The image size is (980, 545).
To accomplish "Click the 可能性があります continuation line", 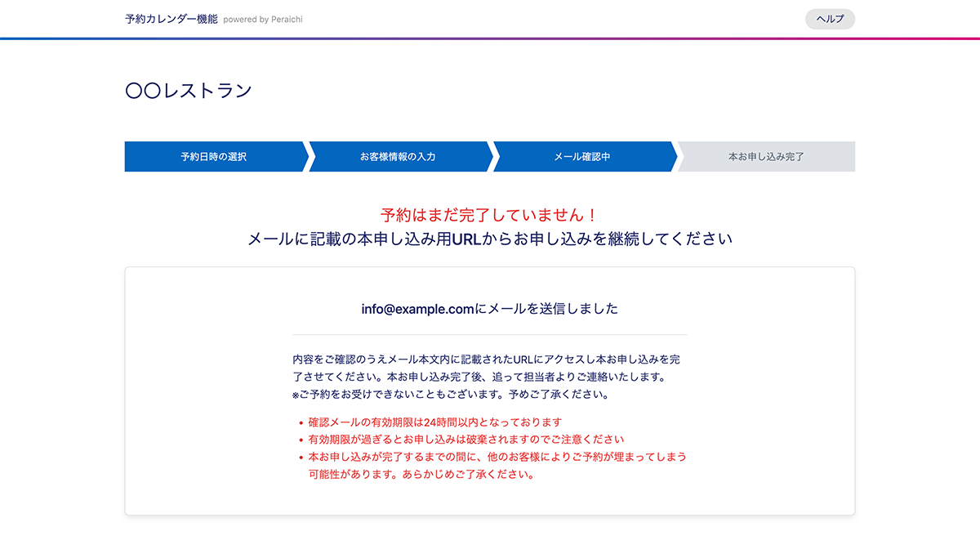I will pyautogui.click(x=421, y=475).
